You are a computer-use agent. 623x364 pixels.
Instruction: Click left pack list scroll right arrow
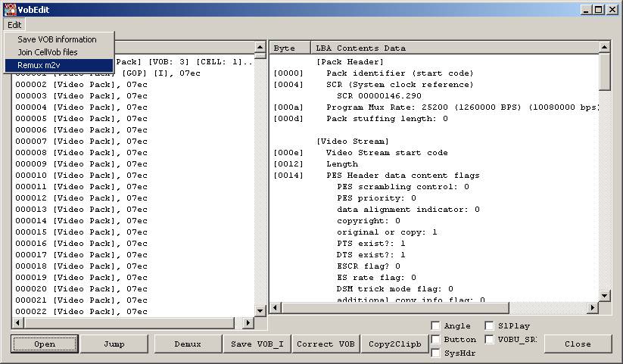(248, 322)
